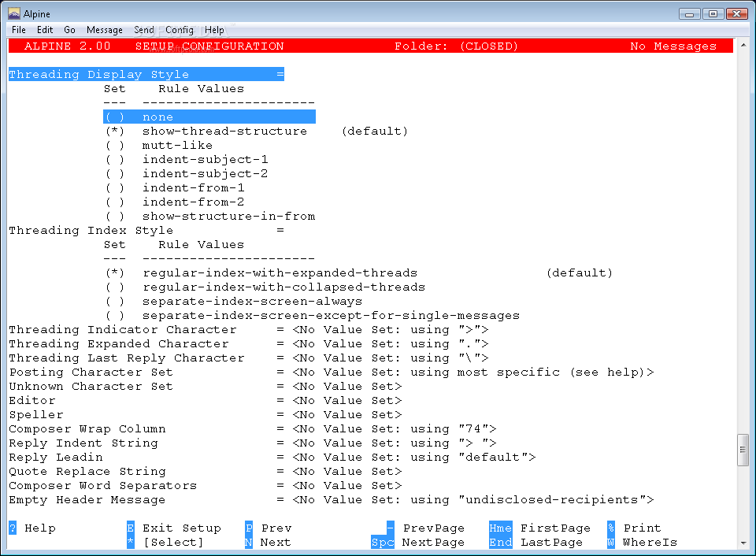Screen dimensions: 756x556
Task: Select the Empty Header Message setting
Action: (x=332, y=499)
